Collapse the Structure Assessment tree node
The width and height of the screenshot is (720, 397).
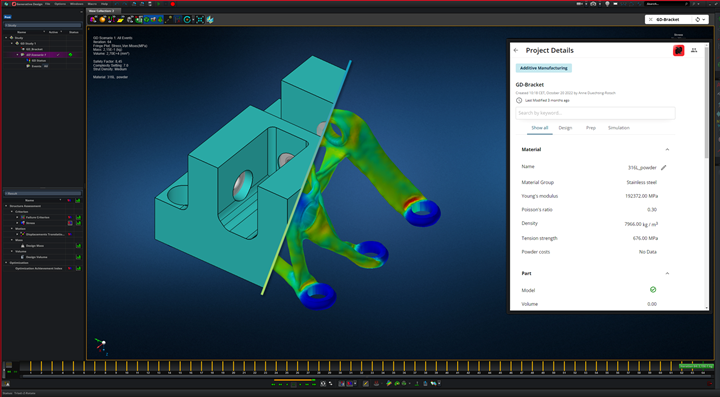coord(6,206)
